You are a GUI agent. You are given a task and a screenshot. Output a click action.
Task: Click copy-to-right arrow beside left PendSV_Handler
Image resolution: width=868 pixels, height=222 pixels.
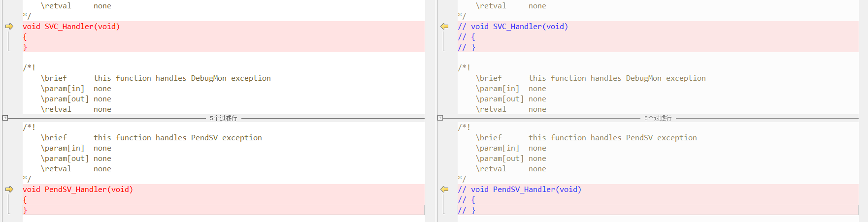click(9, 190)
